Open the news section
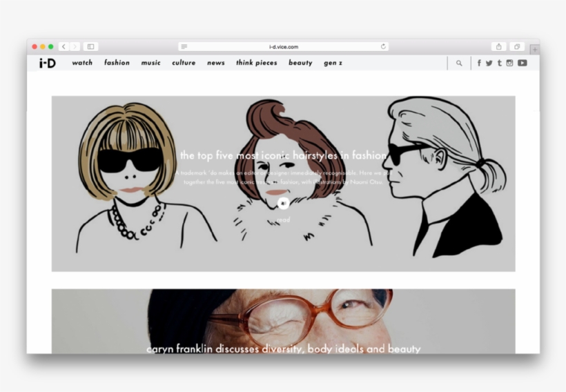The image size is (566, 392). (x=216, y=63)
